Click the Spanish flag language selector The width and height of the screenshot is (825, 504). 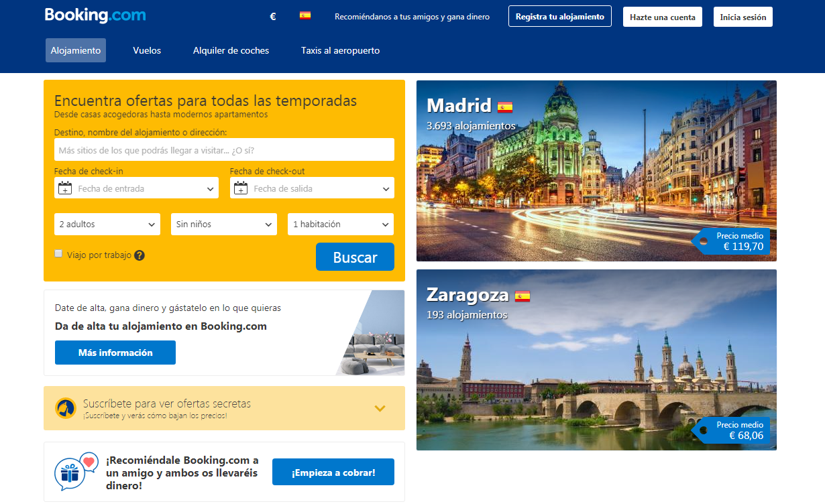point(305,16)
